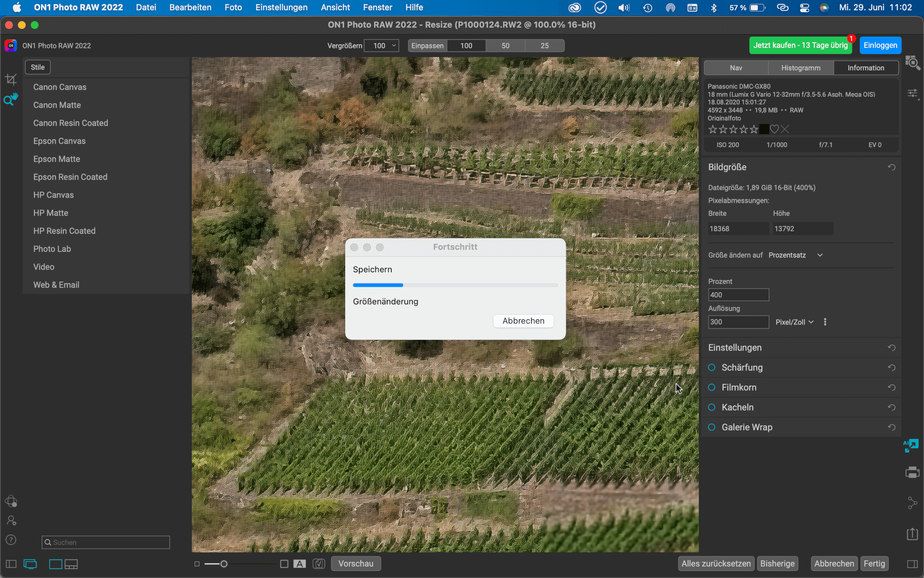
Task: Toggle the Vorschau preview button
Action: (356, 564)
